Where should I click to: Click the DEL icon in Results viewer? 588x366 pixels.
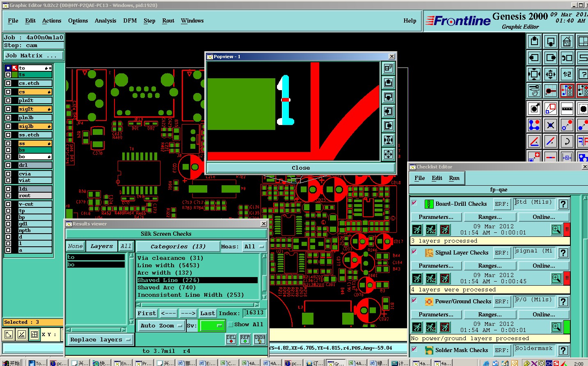[231, 339]
